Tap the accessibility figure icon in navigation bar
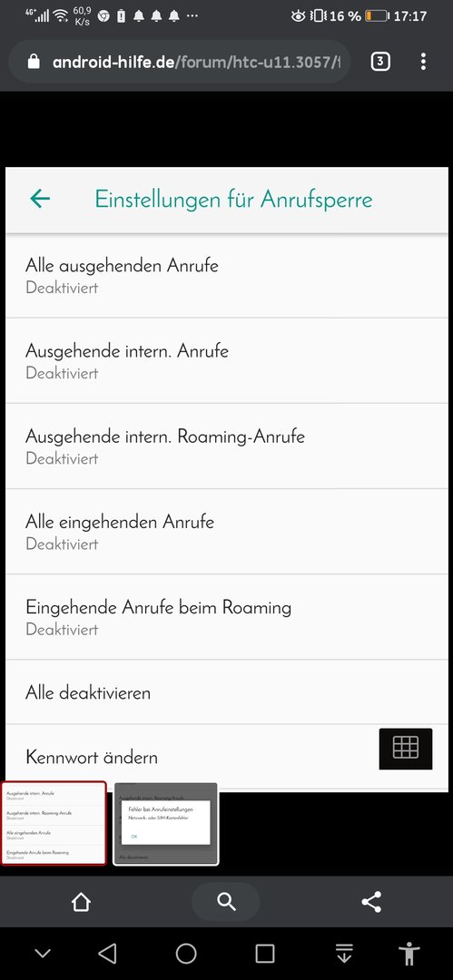 pos(409,955)
